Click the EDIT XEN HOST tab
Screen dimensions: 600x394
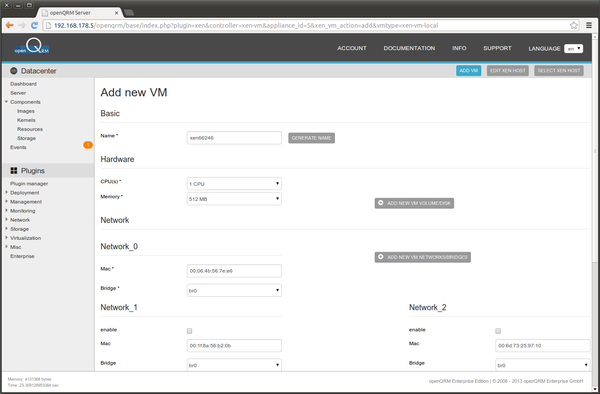(x=508, y=70)
